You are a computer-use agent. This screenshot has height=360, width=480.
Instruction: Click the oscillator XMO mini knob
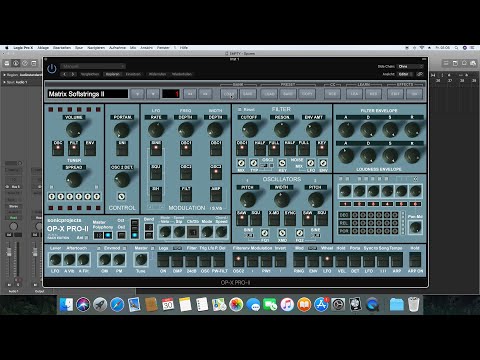[282, 233]
